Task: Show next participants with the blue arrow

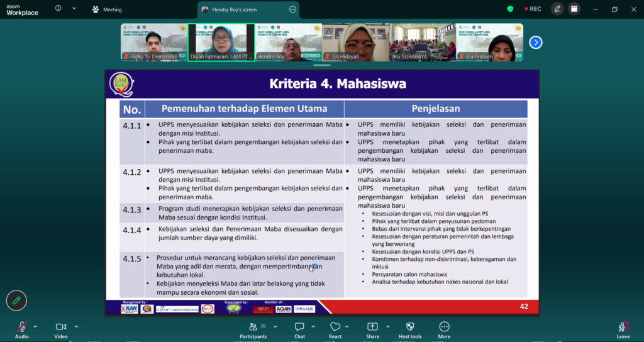Action: coord(536,42)
